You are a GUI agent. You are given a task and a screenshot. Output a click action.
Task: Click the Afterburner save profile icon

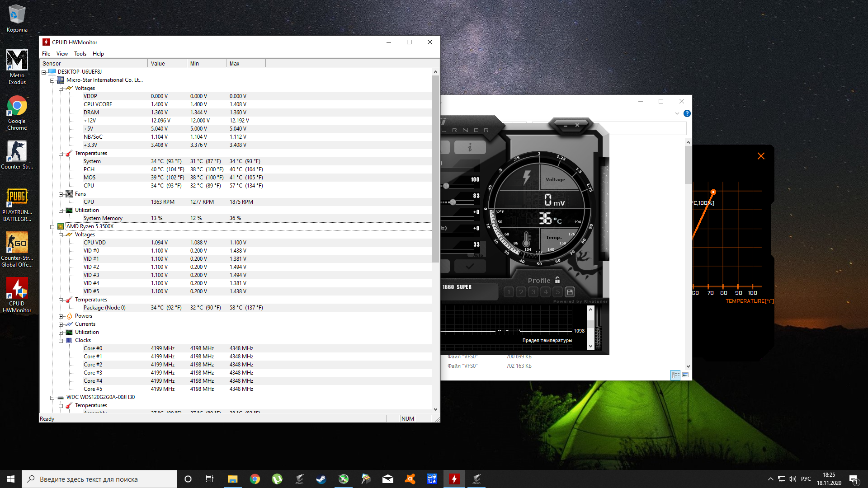[570, 292]
